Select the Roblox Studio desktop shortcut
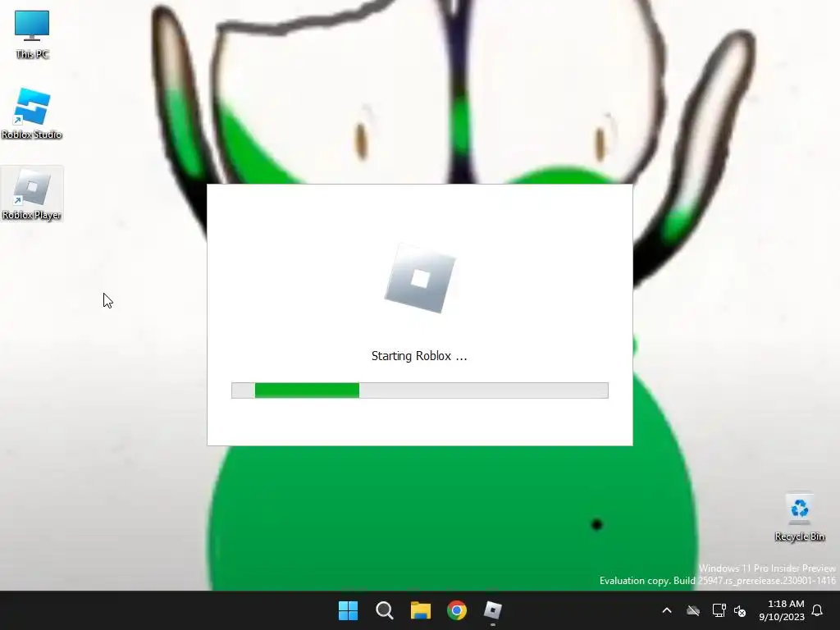Image resolution: width=840 pixels, height=630 pixels. pos(32,113)
